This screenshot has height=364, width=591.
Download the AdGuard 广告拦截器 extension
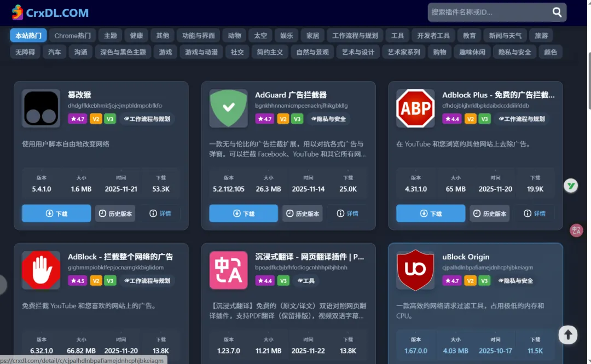click(244, 213)
